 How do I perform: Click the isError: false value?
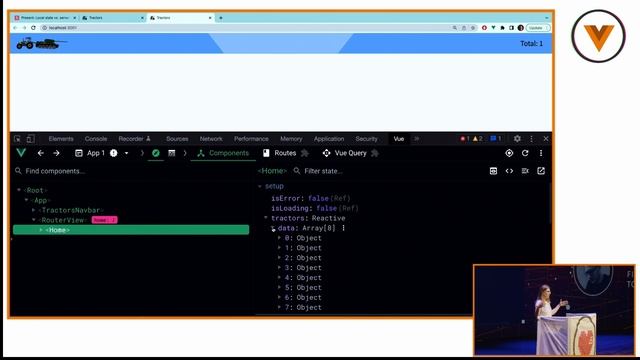pos(318,198)
